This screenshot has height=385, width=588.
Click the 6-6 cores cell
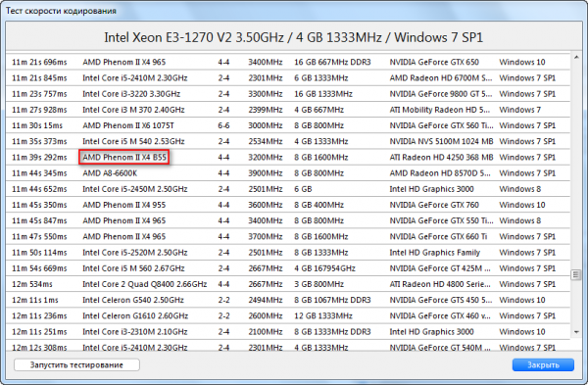pyautogui.click(x=223, y=125)
